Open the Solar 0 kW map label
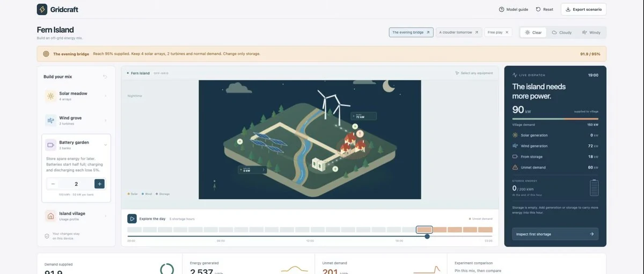 pos(252,169)
